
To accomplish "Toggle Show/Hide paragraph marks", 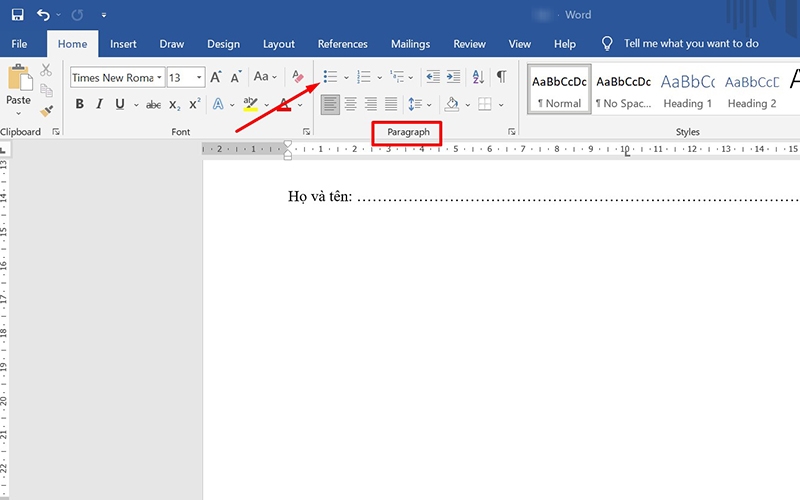I will tap(502, 77).
